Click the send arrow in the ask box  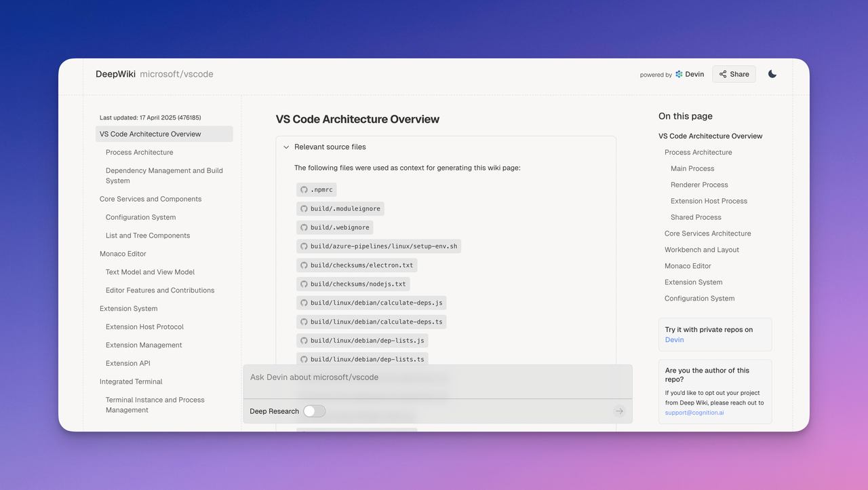point(618,411)
